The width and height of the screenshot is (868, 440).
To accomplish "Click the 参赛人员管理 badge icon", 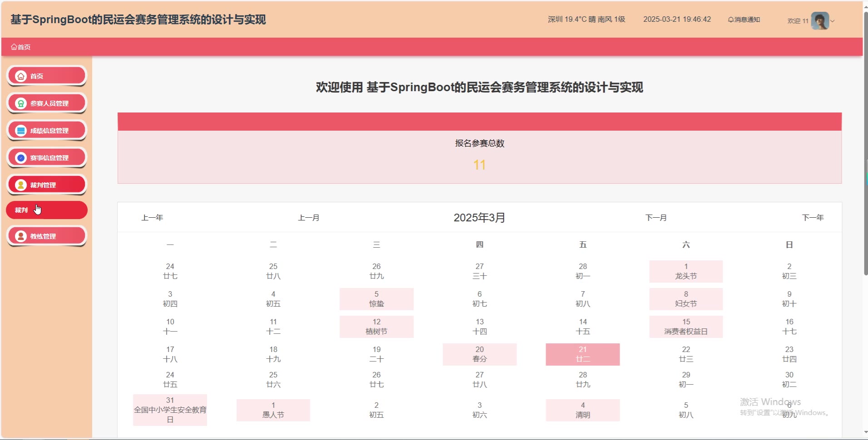I will click(21, 103).
